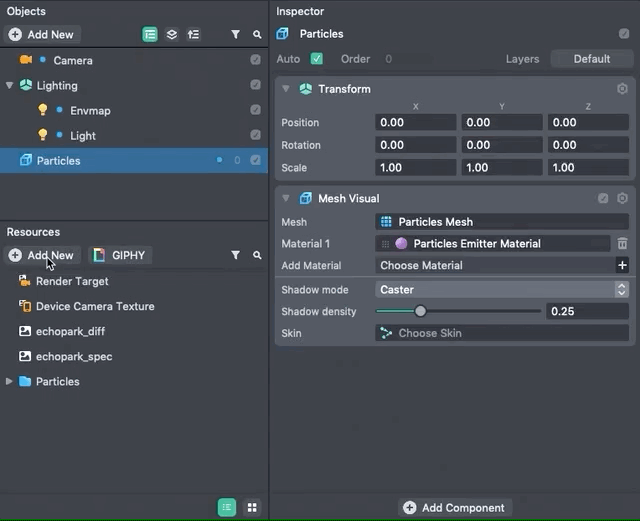
Task: Expand the Particles folder in Resources
Action: 9,381
